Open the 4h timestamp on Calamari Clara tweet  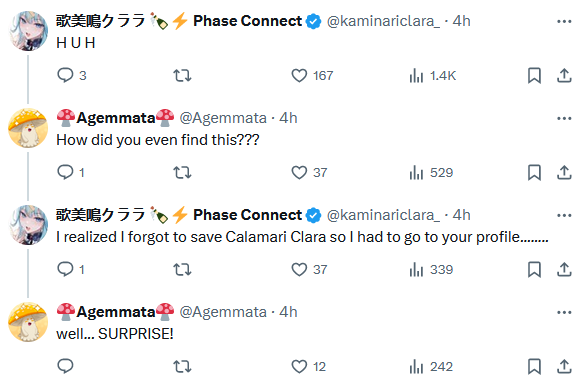pyautogui.click(x=461, y=215)
